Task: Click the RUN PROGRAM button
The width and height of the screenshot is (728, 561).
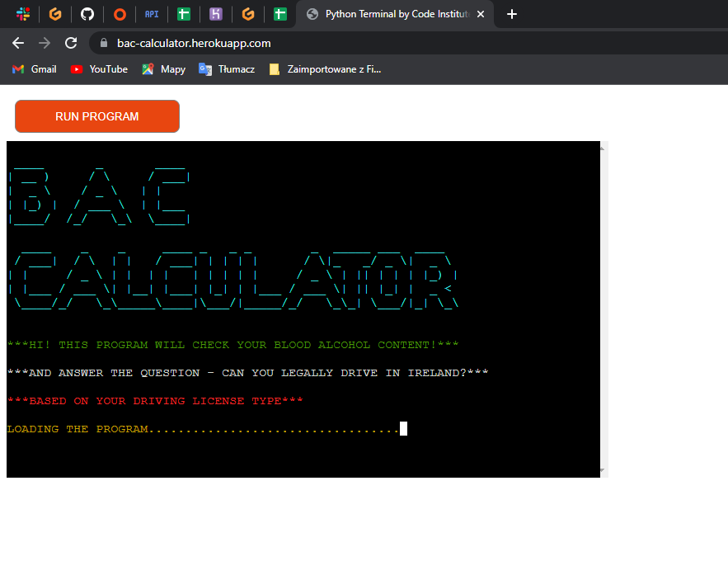Action: [96, 116]
